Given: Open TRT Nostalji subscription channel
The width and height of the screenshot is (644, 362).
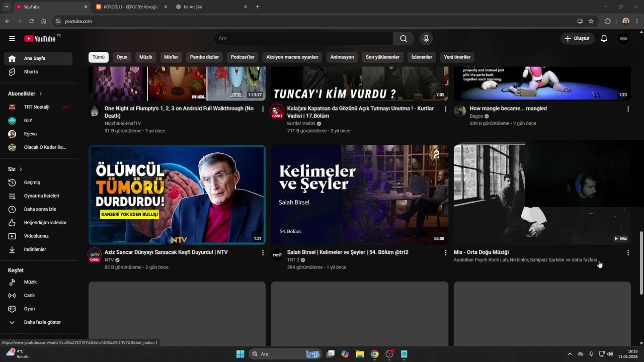Looking at the screenshot, I should coord(38,107).
